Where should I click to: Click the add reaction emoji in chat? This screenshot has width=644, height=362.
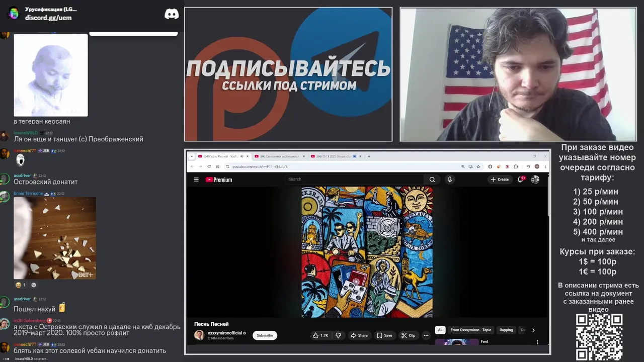point(34,285)
